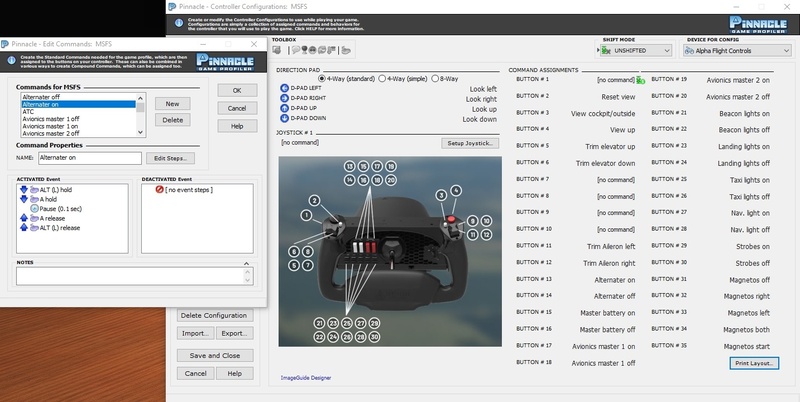Click Button # 21 'Beacon lights on' assignment
Viewport: 800px width, 402px height.
[x=744, y=114]
